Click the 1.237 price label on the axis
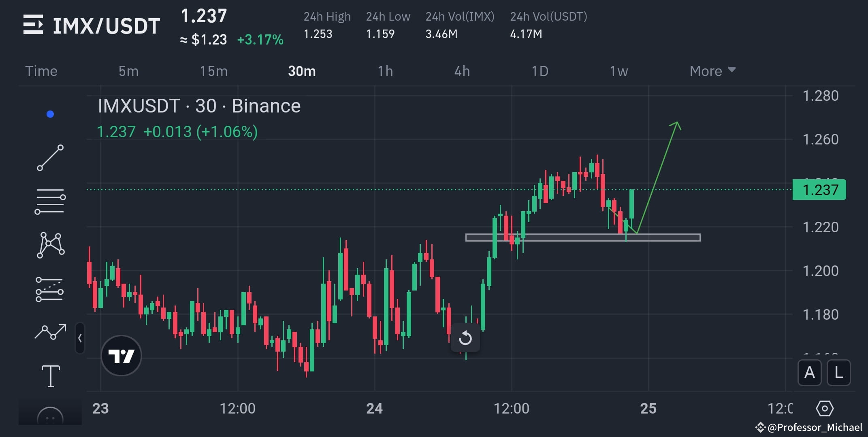This screenshot has height=437, width=868. [x=819, y=190]
